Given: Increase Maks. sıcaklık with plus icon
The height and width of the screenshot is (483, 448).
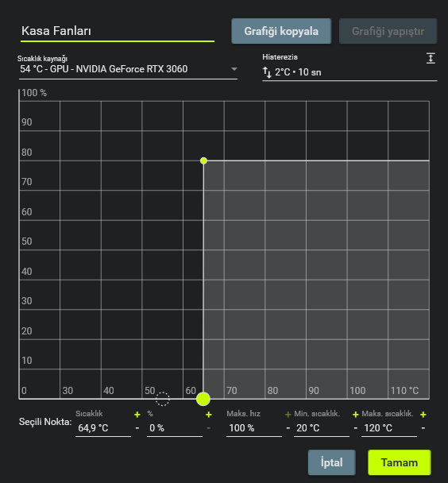Looking at the screenshot, I should tap(423, 415).
